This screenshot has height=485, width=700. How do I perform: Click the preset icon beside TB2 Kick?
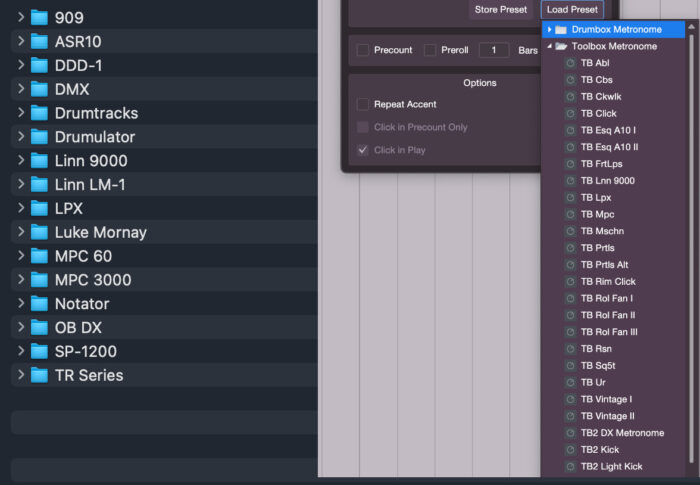[x=570, y=450]
